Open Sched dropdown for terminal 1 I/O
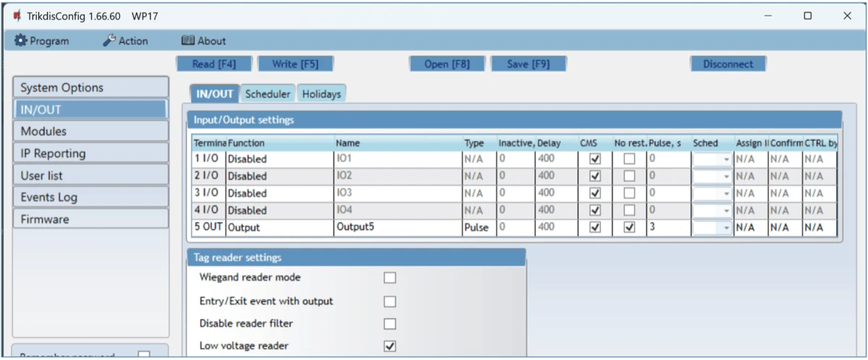868x360 pixels. point(726,158)
